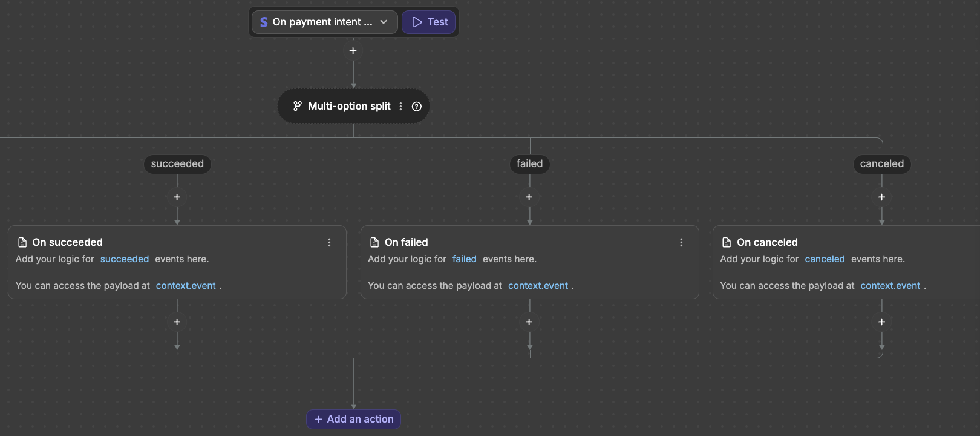
Task: Click the note icon of On failed
Action: (374, 242)
